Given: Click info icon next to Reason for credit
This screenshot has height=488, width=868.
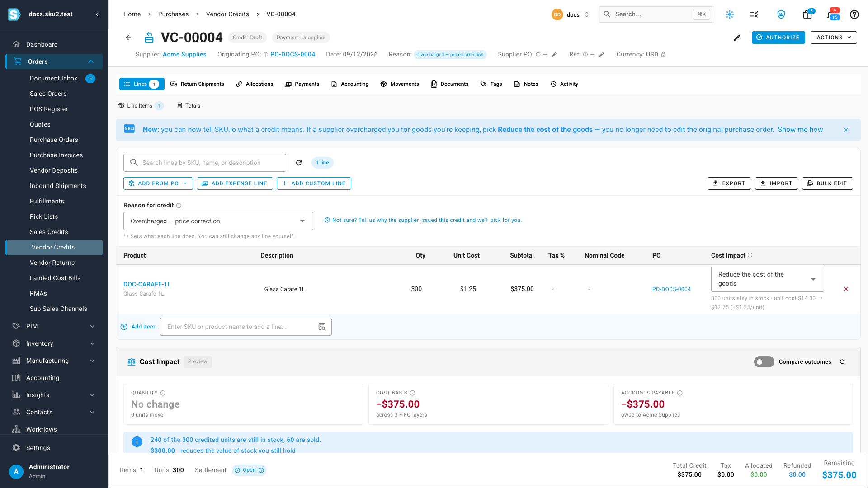Looking at the screenshot, I should pos(179,206).
